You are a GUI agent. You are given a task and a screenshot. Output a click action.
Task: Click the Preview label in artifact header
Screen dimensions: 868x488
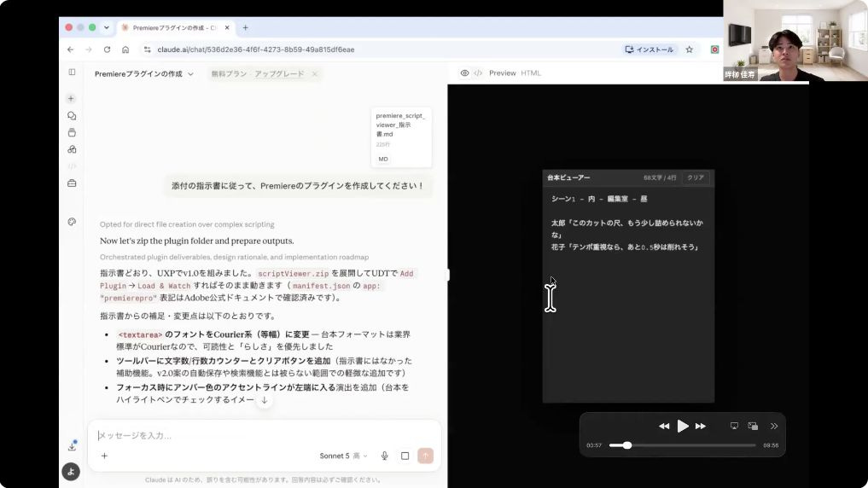(x=503, y=73)
